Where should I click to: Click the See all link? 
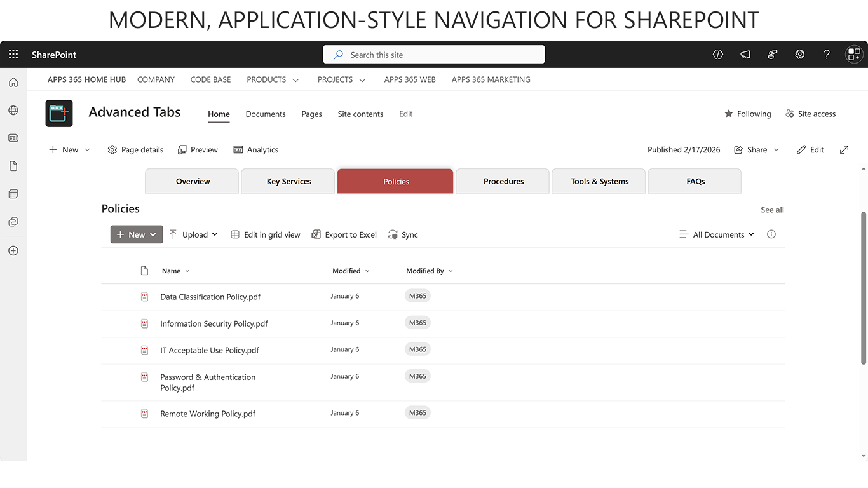pos(772,210)
